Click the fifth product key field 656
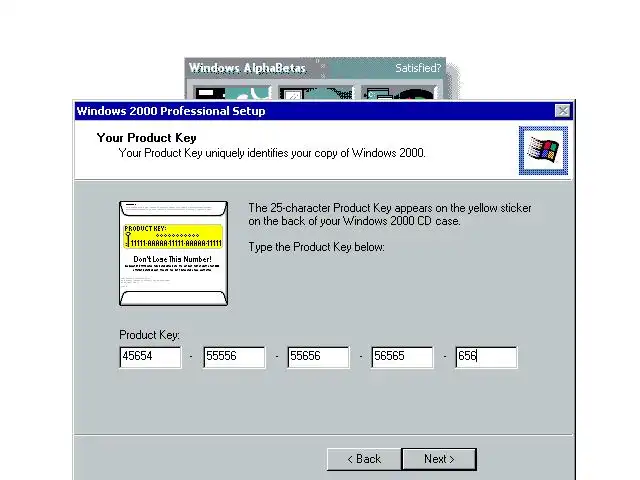640x480 pixels. click(487, 357)
